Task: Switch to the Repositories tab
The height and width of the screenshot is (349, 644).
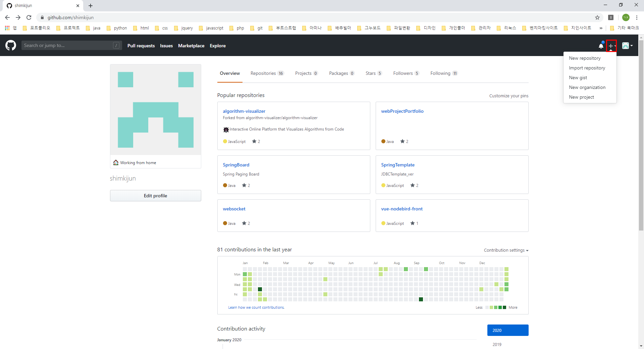Action: [x=267, y=73]
